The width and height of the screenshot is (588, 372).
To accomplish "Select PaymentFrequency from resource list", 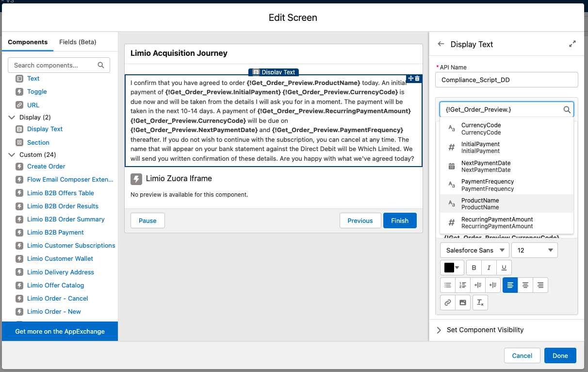I will tap(506, 186).
